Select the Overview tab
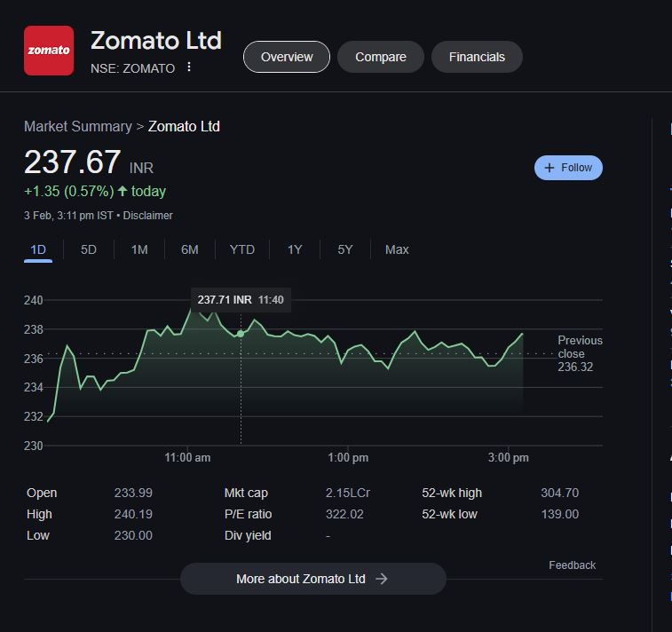Screen dimensions: 672x632 [287, 57]
